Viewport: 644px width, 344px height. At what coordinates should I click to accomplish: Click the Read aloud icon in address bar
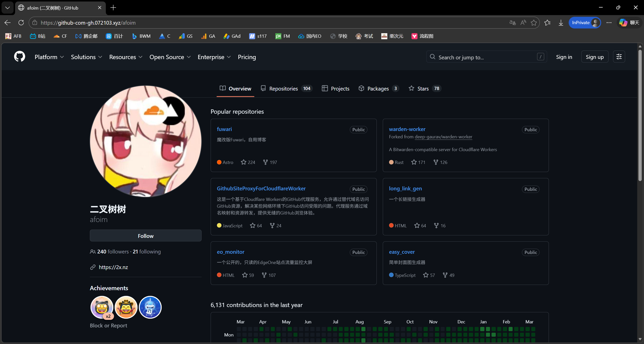(x=523, y=23)
